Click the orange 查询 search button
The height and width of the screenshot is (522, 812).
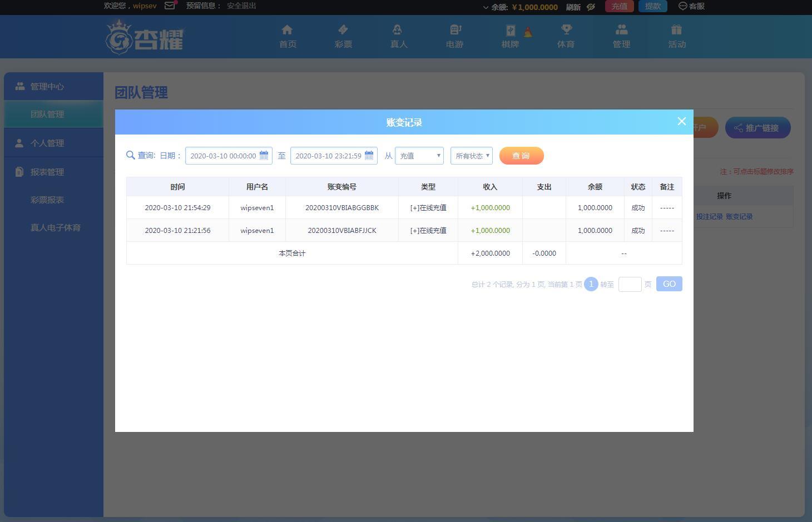click(521, 156)
